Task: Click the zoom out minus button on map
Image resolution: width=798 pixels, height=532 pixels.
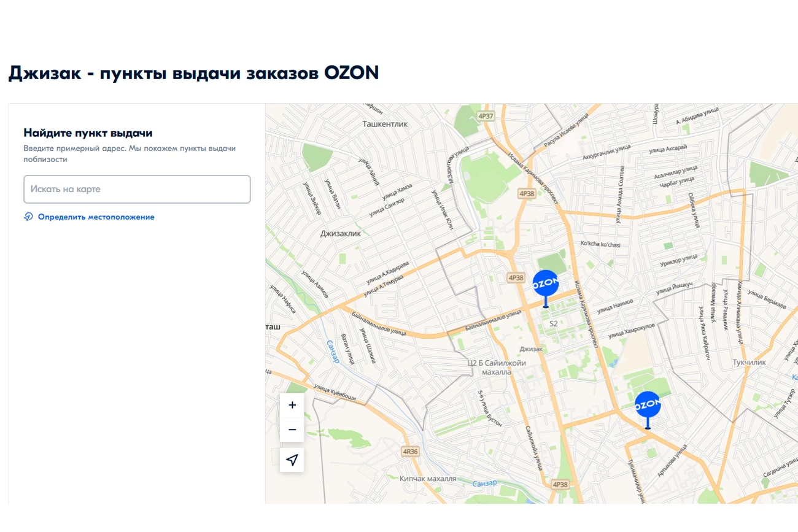Action: (x=292, y=430)
